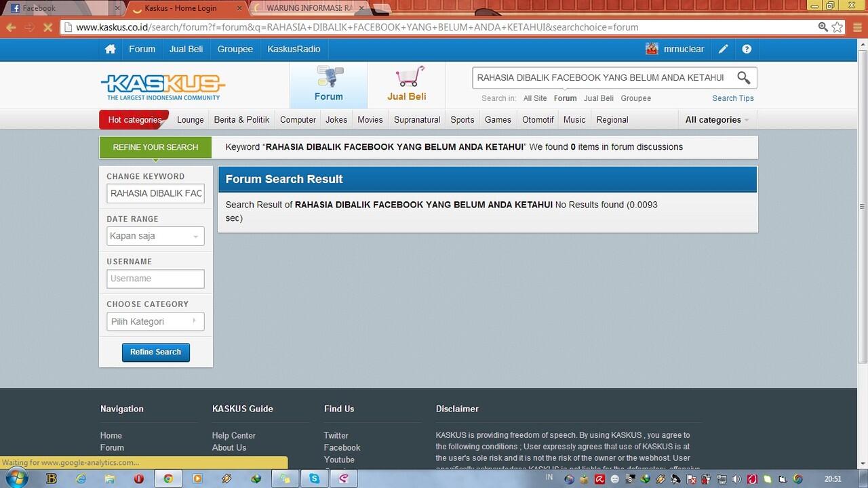Search in All Site

535,98
